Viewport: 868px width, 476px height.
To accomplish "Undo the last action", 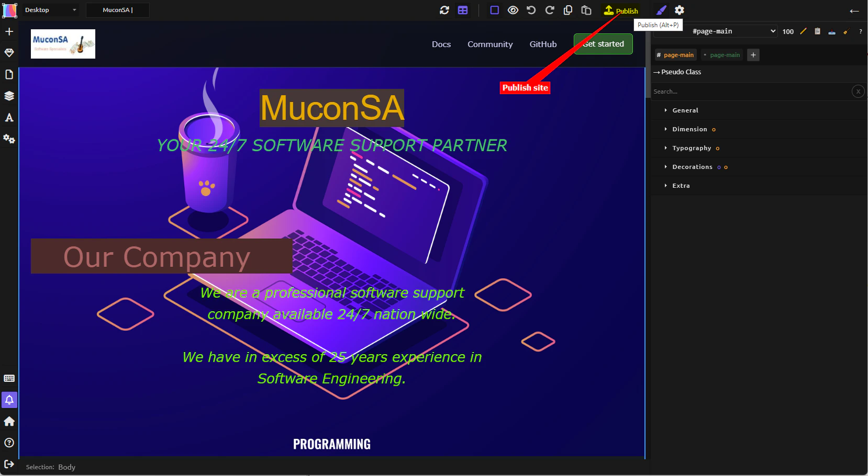I will coord(531,10).
